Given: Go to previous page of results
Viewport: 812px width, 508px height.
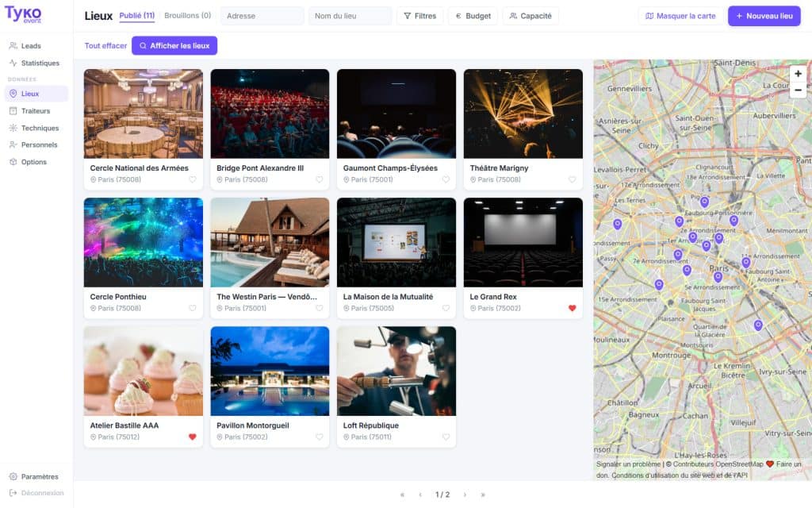Looking at the screenshot, I should point(420,495).
